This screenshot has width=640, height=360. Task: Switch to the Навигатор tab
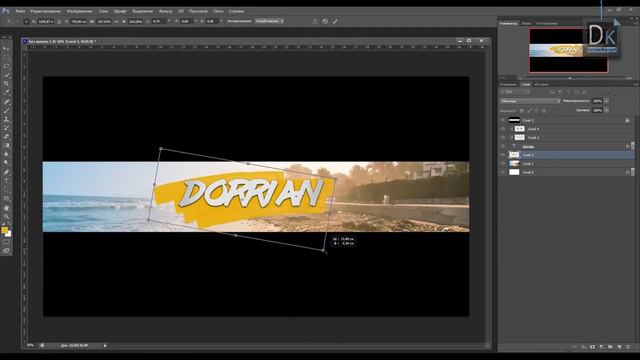pos(509,23)
